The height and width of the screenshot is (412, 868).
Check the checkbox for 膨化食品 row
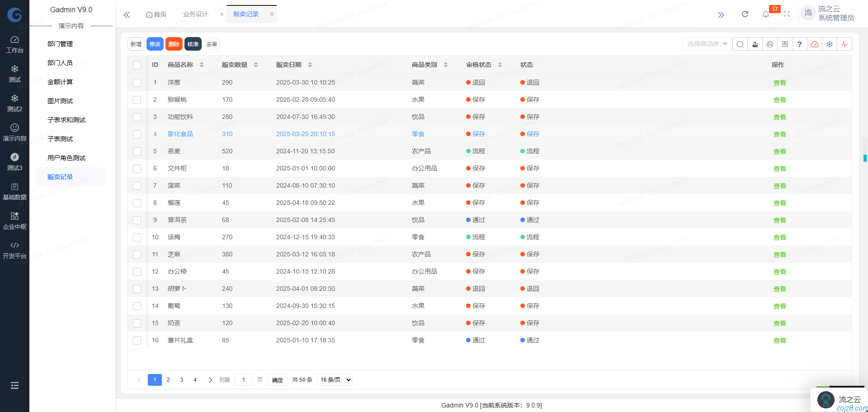(x=137, y=134)
